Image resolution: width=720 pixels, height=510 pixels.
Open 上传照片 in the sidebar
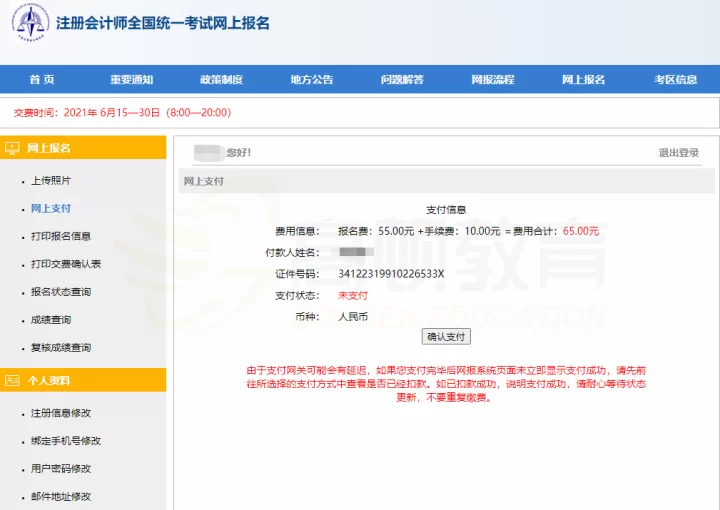click(x=50, y=181)
